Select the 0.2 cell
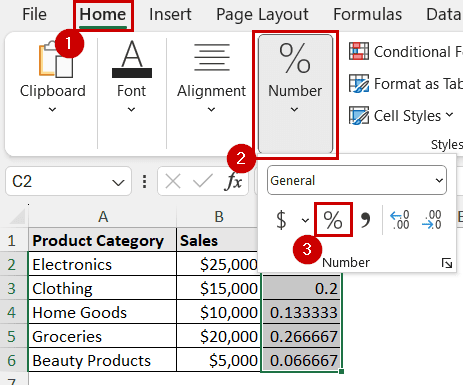Viewport: 463px width, 385px height. click(x=301, y=288)
